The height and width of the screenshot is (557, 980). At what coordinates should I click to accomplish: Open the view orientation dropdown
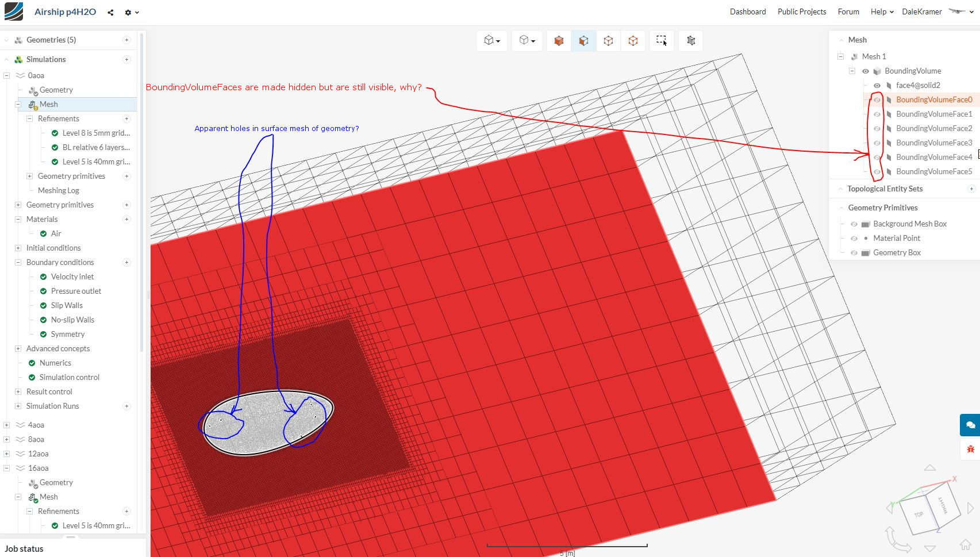[x=492, y=40]
